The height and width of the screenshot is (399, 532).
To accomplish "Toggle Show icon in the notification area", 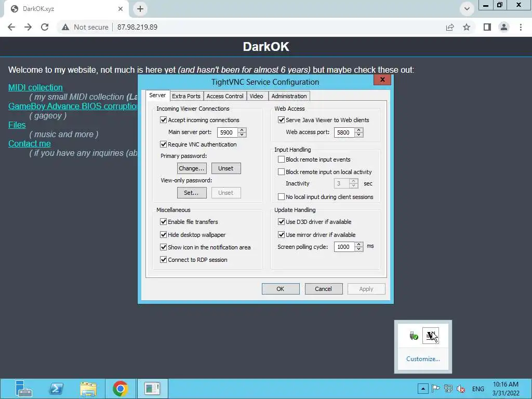I will click(x=164, y=247).
